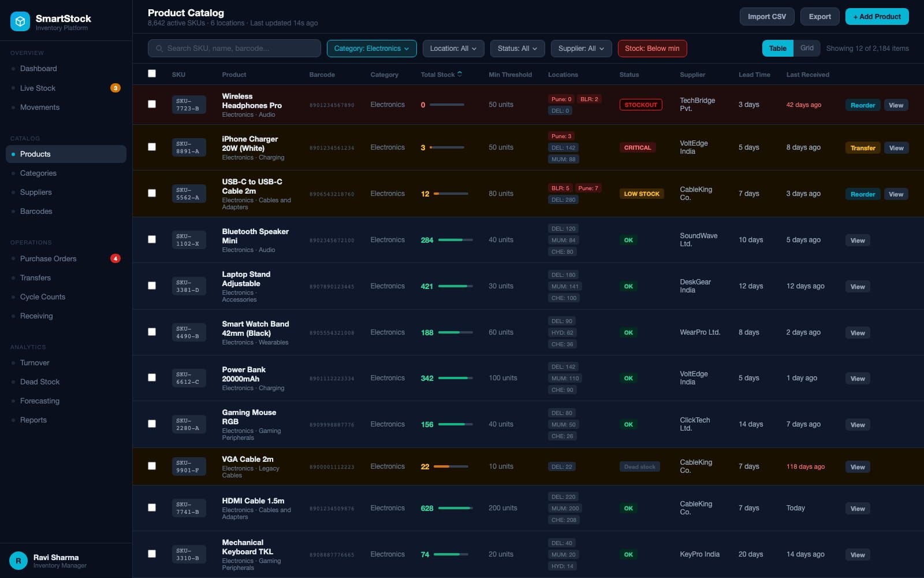Click the Purchase Orders alert badge
Image resolution: width=924 pixels, height=578 pixels.
(x=115, y=258)
